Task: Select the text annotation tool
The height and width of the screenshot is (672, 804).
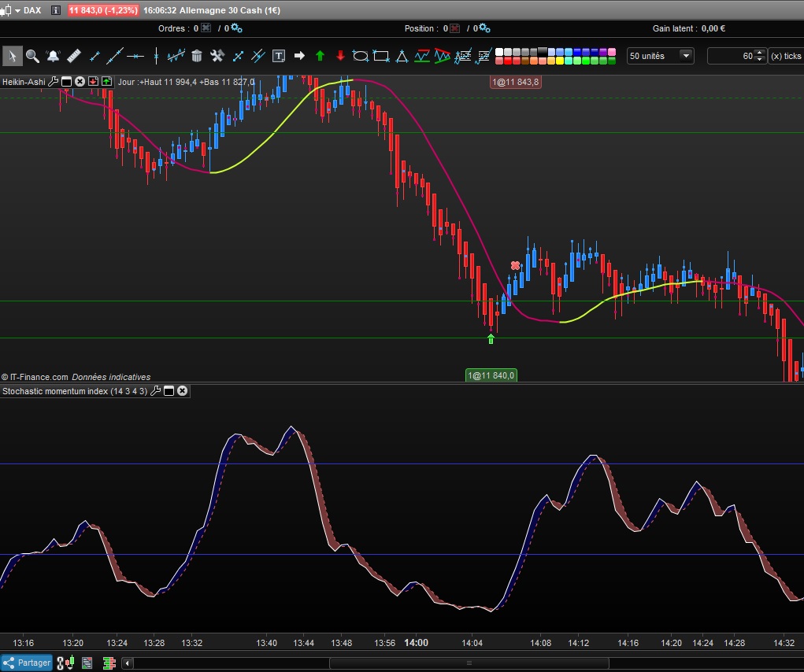Action: tap(279, 56)
